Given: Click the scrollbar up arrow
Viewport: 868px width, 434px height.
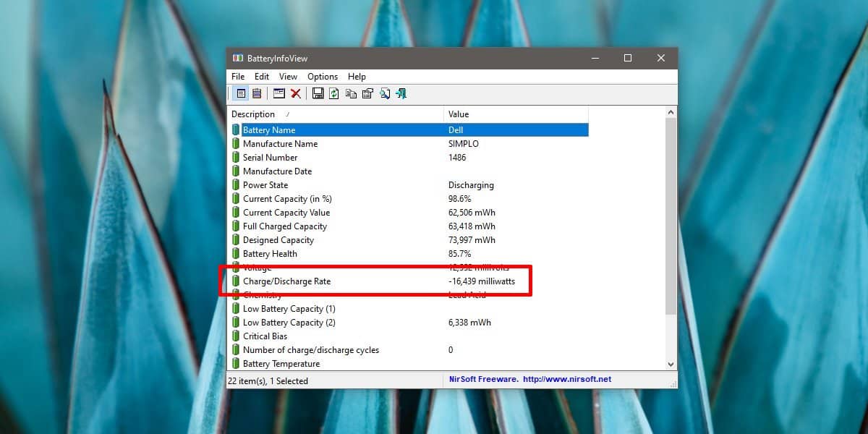Looking at the screenshot, I should pos(671,113).
